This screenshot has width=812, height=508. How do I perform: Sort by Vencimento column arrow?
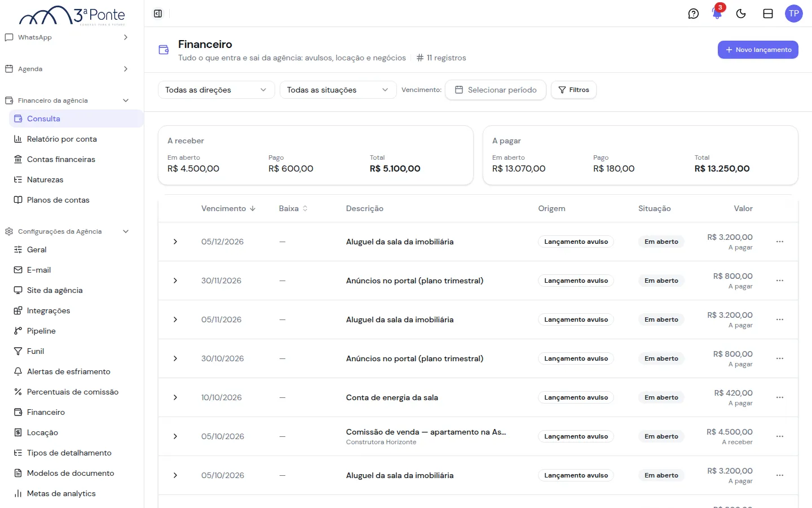pos(253,208)
